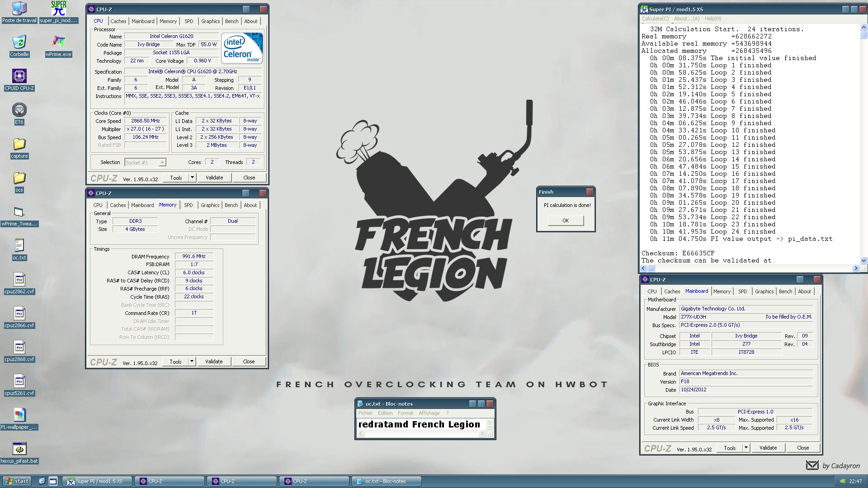Open FL-wallpaper image file icon
This screenshot has width=868, height=488.
coord(19,419)
